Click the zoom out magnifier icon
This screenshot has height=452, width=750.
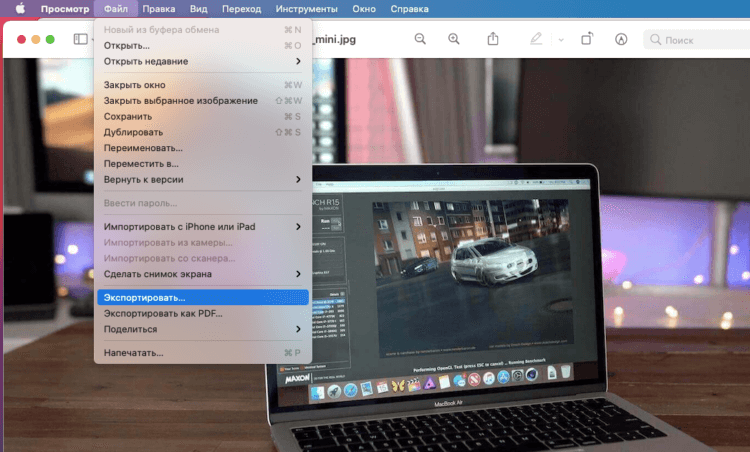click(x=420, y=39)
